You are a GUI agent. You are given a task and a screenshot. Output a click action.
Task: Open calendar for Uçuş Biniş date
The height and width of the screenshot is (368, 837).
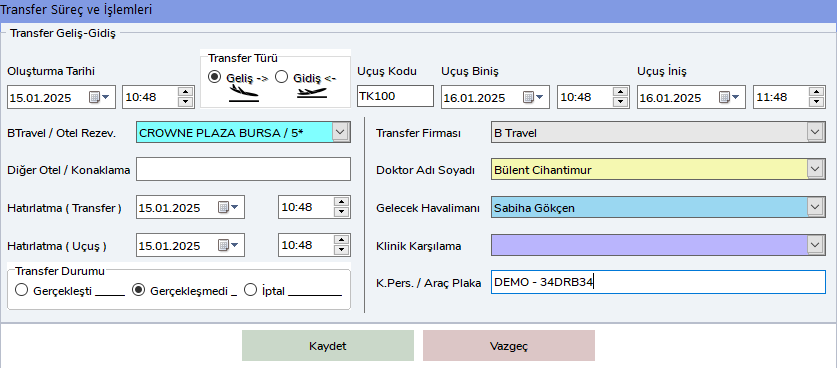tap(533, 97)
